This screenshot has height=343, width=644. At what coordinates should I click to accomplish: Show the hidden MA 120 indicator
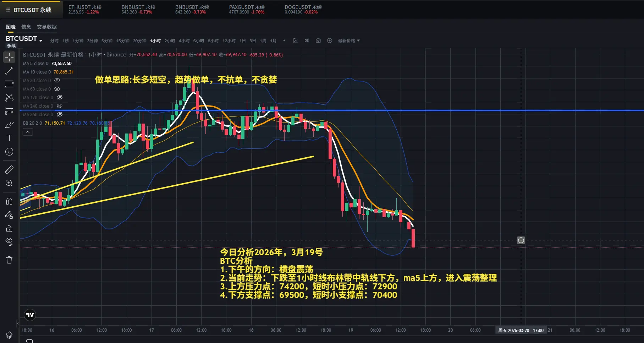[60, 98]
